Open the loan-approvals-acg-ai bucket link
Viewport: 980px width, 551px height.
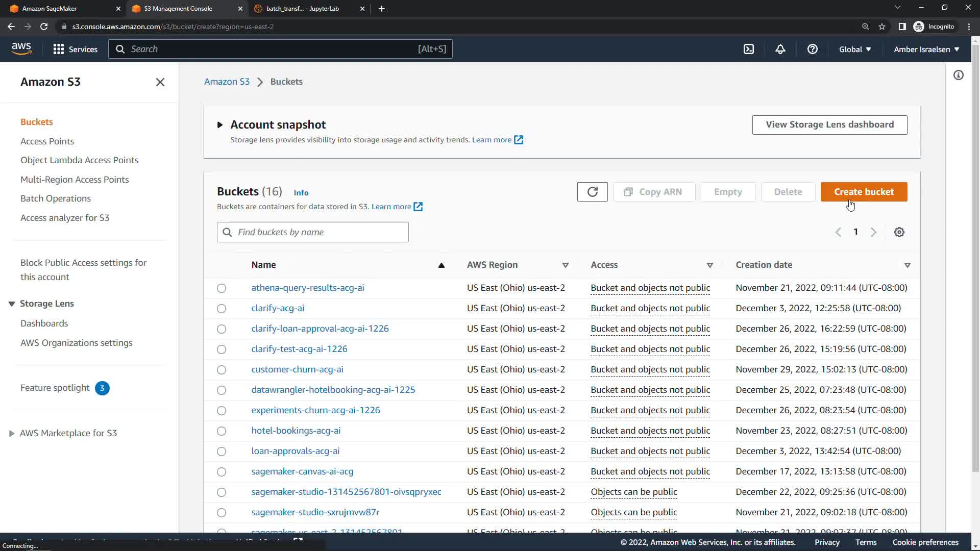click(x=295, y=451)
